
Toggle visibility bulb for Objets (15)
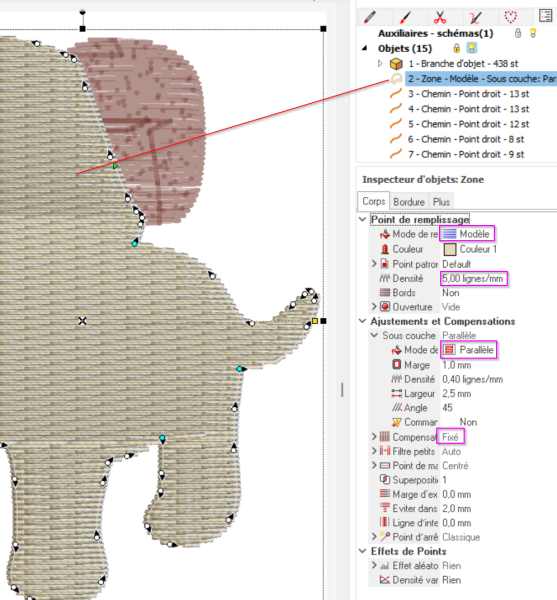[x=472, y=48]
